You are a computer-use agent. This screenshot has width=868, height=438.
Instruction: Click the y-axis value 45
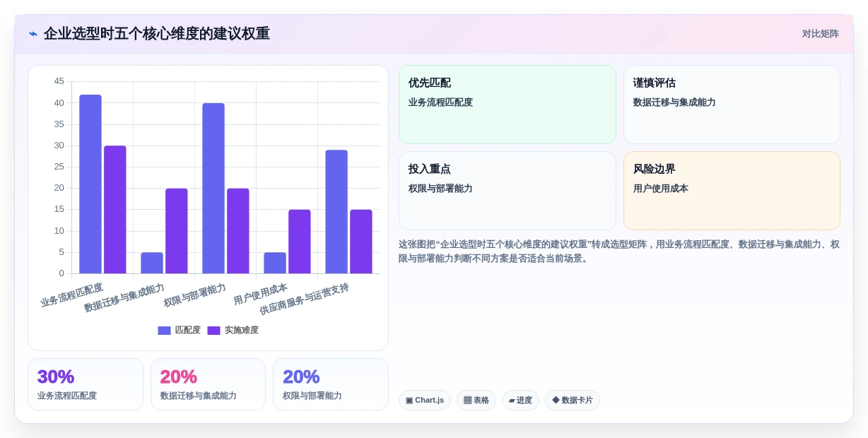coord(59,81)
